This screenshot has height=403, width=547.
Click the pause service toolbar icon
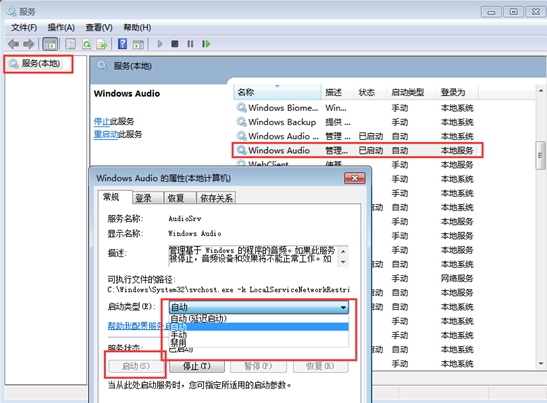(190, 44)
